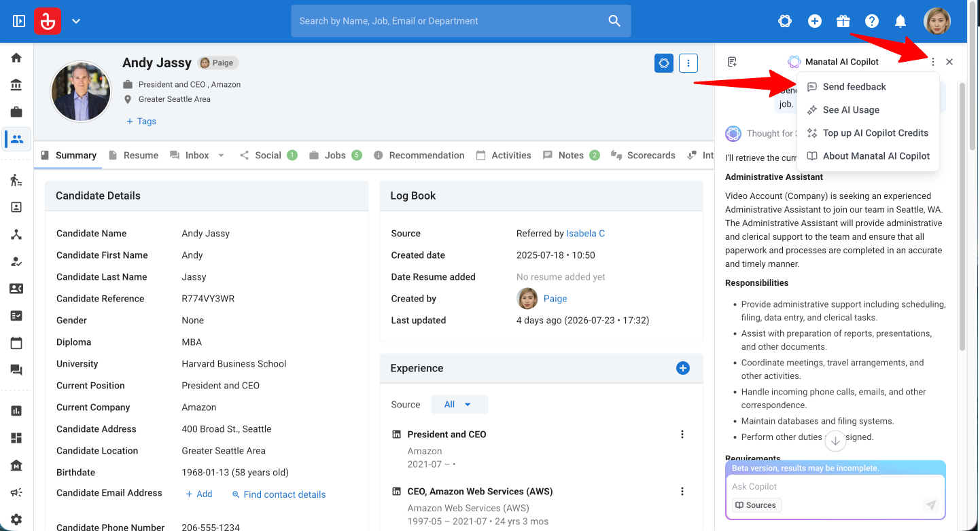This screenshot has width=980, height=531.
Task: Open the Source filter dropdown set to All
Action: click(459, 405)
